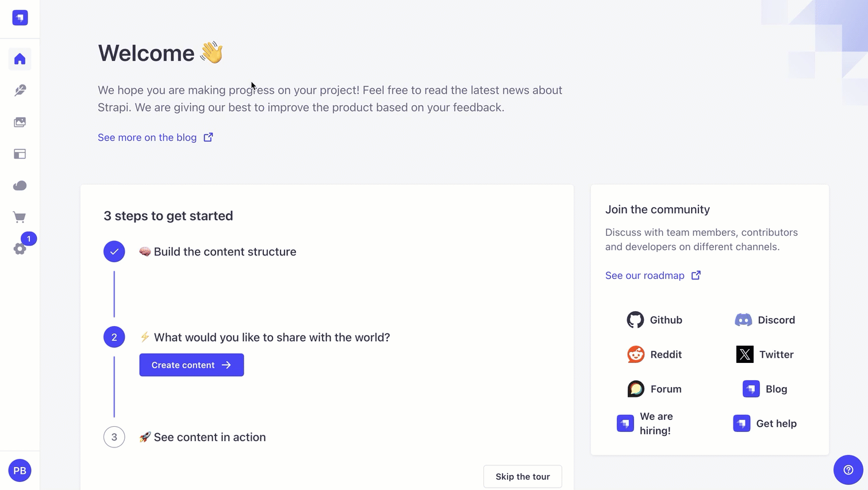Open Settings gear icon in sidebar
This screenshot has width=868, height=490.
[20, 249]
